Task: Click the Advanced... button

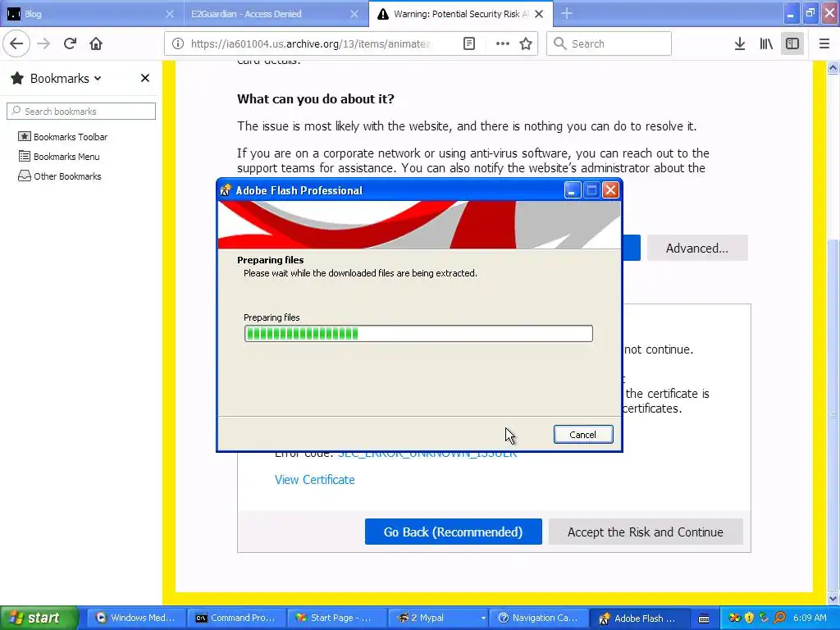Action: coord(696,248)
